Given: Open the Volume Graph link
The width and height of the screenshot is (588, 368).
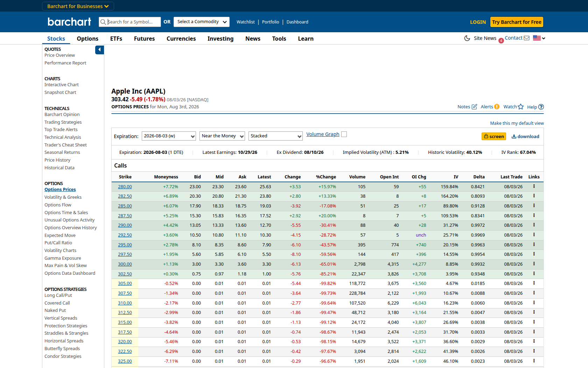Looking at the screenshot, I should coord(323,134).
